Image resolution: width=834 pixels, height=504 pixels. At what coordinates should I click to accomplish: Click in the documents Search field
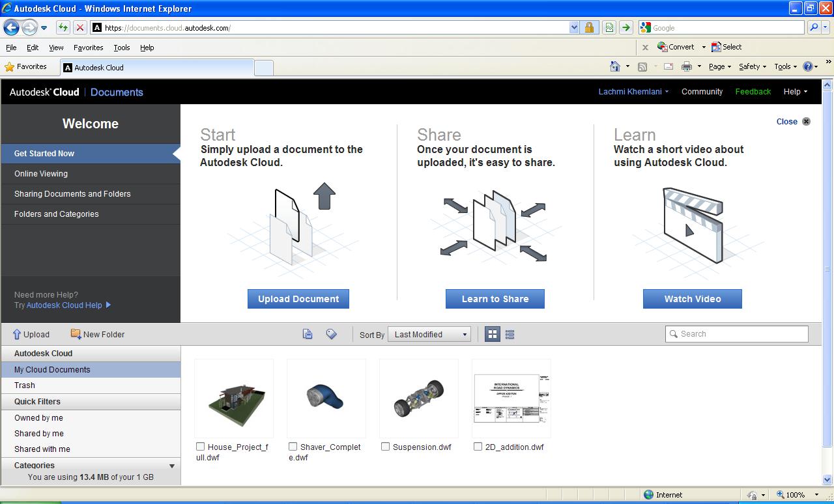click(737, 334)
